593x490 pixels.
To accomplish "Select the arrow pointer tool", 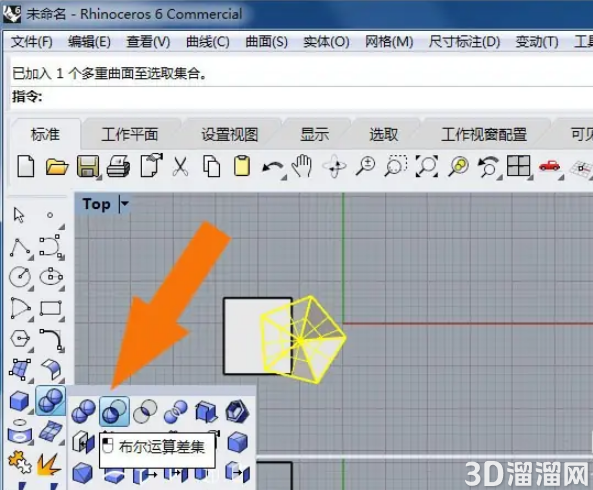I will pyautogui.click(x=19, y=215).
